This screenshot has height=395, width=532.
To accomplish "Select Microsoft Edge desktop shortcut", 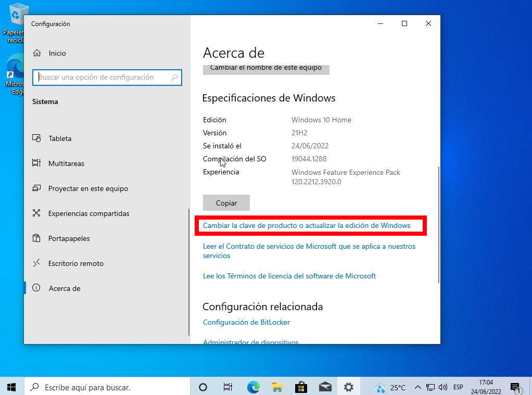I will tap(14, 74).
